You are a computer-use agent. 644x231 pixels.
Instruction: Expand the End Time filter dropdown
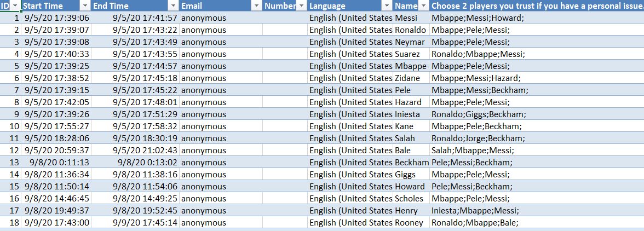click(x=173, y=6)
